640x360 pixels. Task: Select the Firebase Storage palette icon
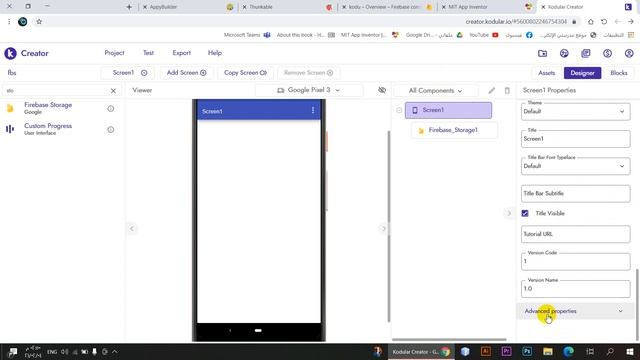pos(10,108)
